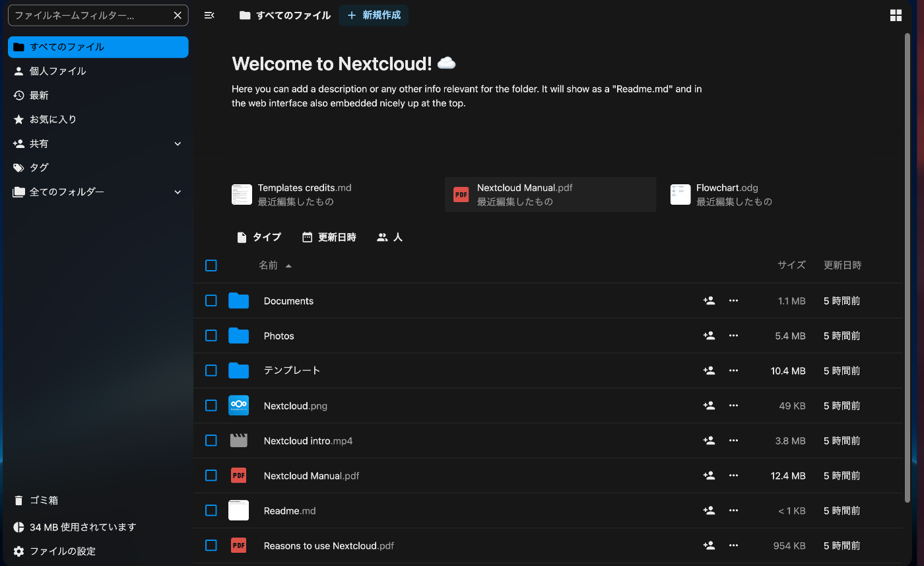Image resolution: width=924 pixels, height=566 pixels.
Task: Check the box for Readme.md
Action: pos(211,511)
